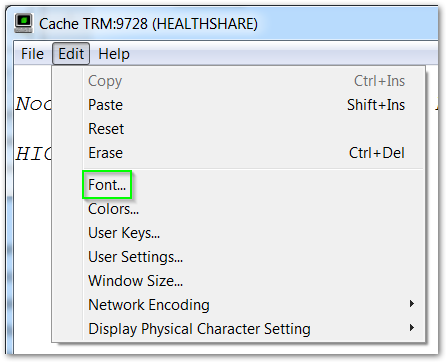This screenshot has height=363, width=447.
Task: Open the Help menu
Action: 114,54
